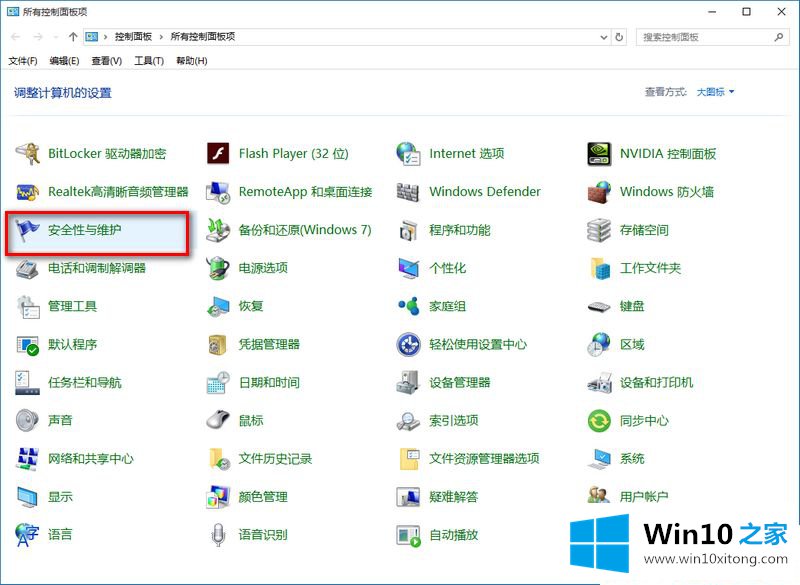Open the 查看(V) menu
This screenshot has height=585, width=800.
coord(107,61)
